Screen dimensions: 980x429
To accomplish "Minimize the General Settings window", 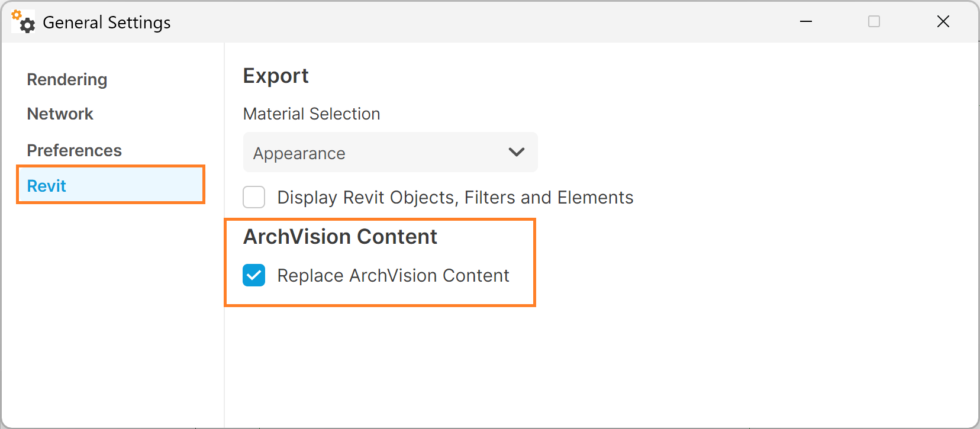I will [806, 22].
